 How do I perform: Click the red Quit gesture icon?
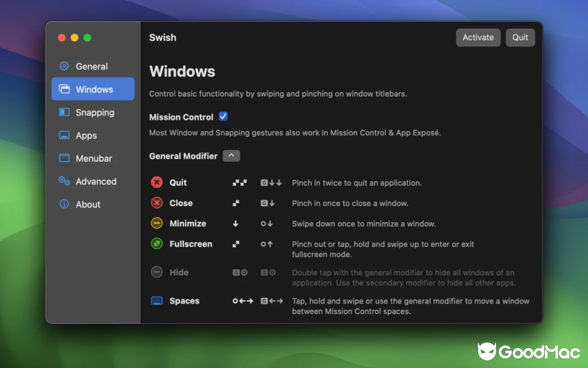click(156, 182)
